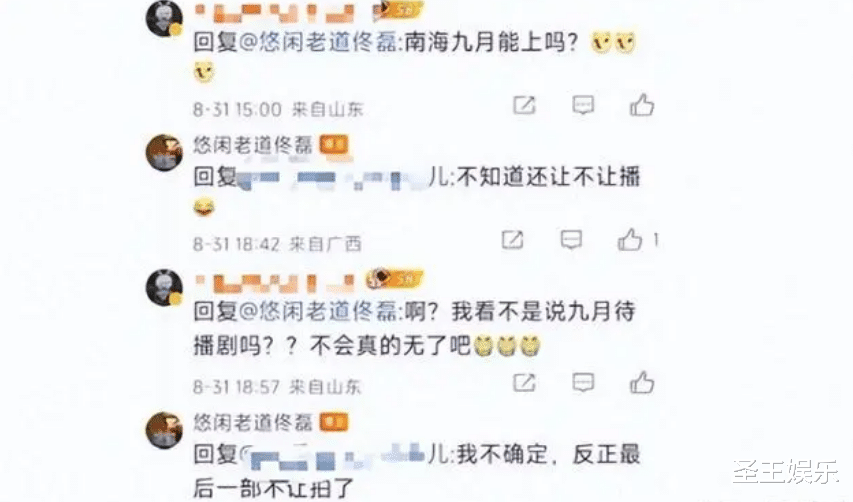This screenshot has width=853, height=502.
Task: Click avatar of first commenter
Action: click(164, 18)
